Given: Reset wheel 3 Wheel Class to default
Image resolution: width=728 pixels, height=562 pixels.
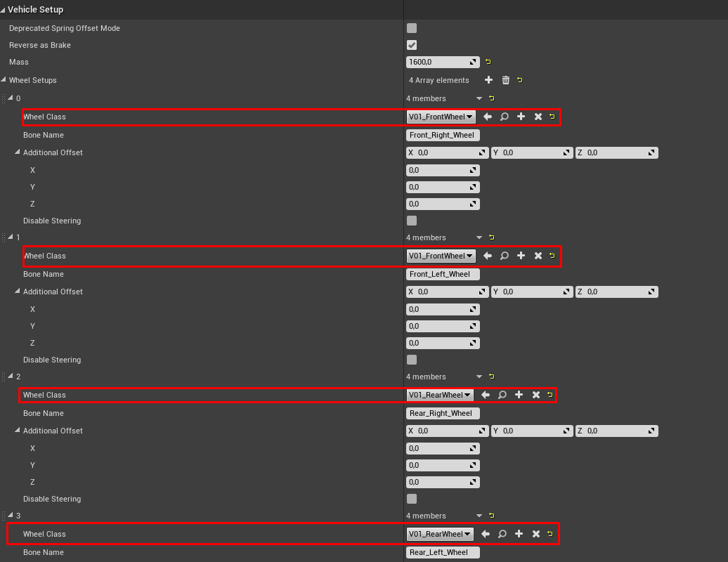Looking at the screenshot, I should click(550, 534).
